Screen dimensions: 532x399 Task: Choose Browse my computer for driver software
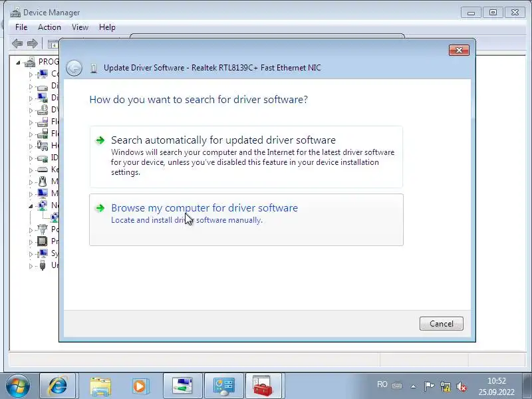pyautogui.click(x=246, y=219)
